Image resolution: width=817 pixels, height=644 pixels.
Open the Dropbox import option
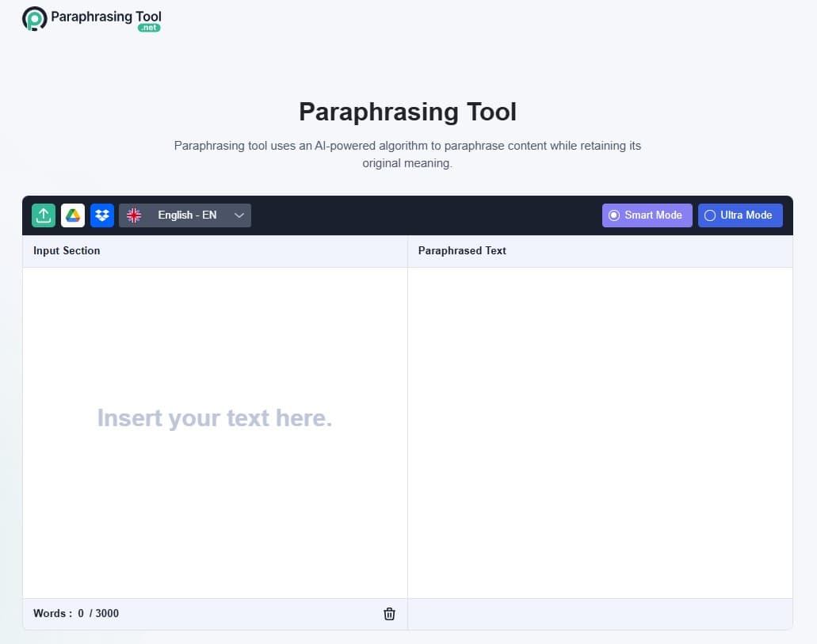[x=102, y=215]
